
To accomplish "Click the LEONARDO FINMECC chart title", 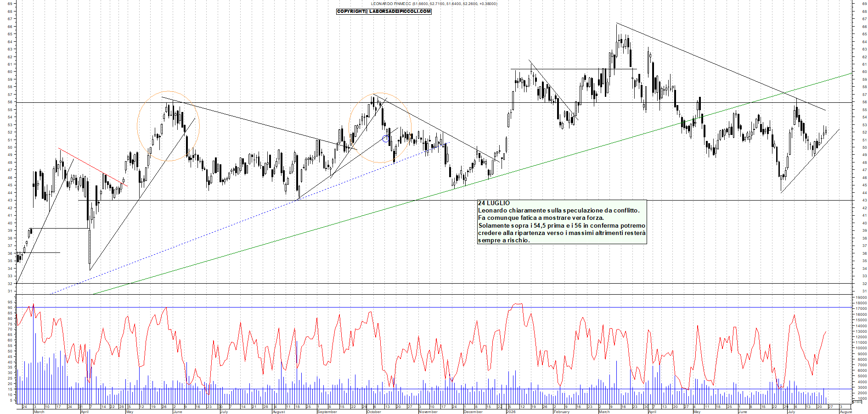I will click(434, 4).
